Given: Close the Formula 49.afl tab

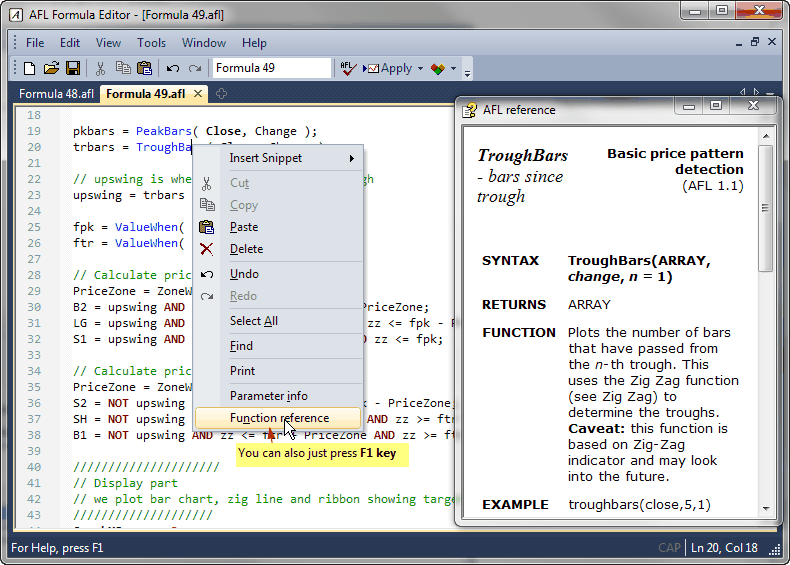Looking at the screenshot, I should coord(198,94).
